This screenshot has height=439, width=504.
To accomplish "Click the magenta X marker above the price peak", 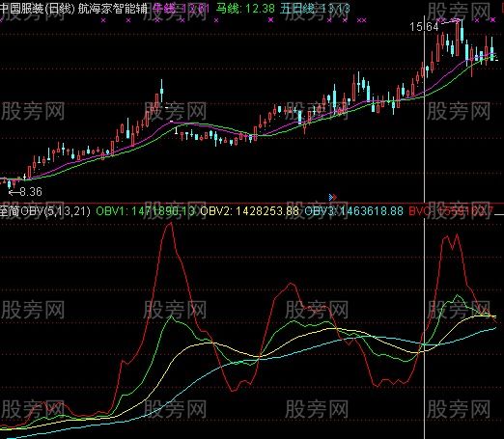I will coord(458,20).
